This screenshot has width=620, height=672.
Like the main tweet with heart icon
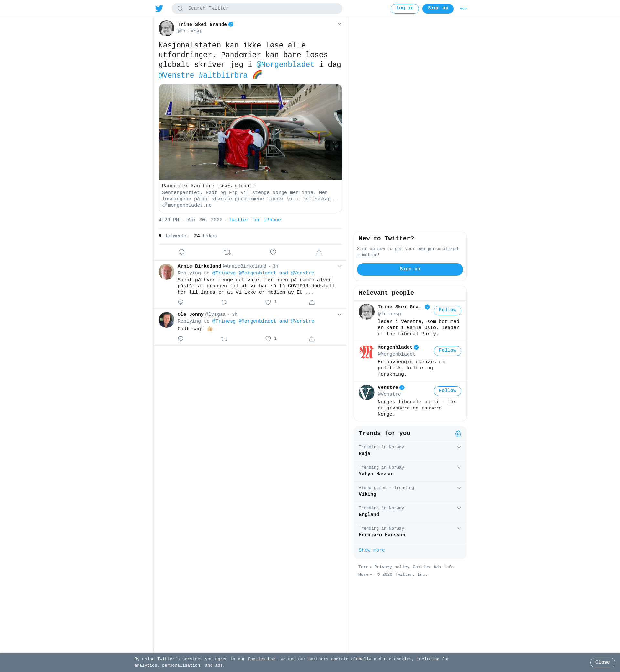click(x=273, y=252)
